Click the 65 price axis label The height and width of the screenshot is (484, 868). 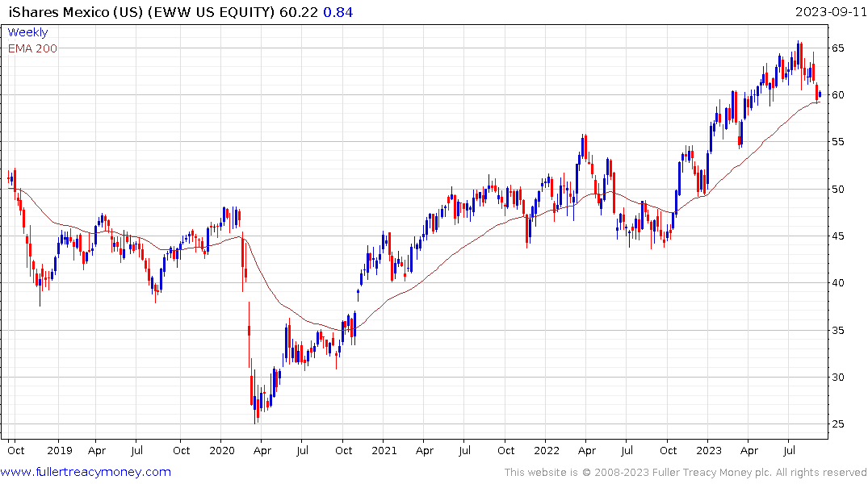point(837,48)
